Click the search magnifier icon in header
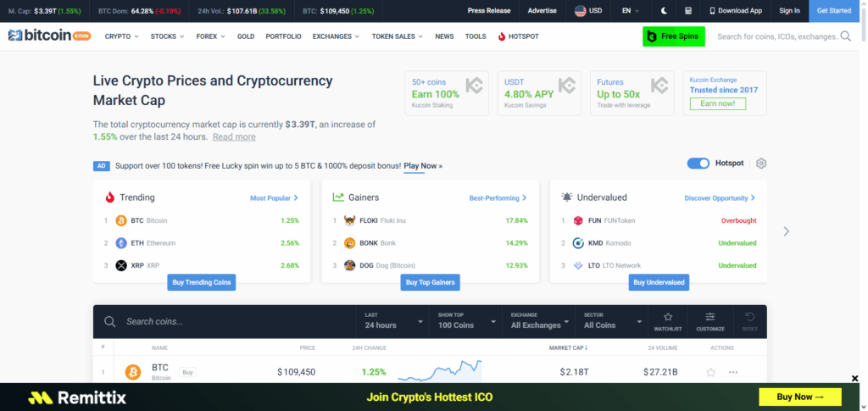This screenshot has width=868, height=411. tap(846, 36)
